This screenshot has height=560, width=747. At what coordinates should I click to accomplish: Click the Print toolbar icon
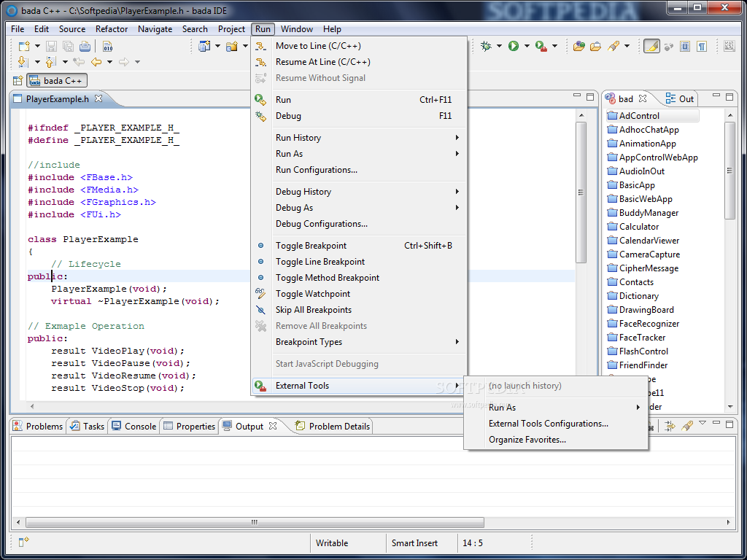point(85,46)
